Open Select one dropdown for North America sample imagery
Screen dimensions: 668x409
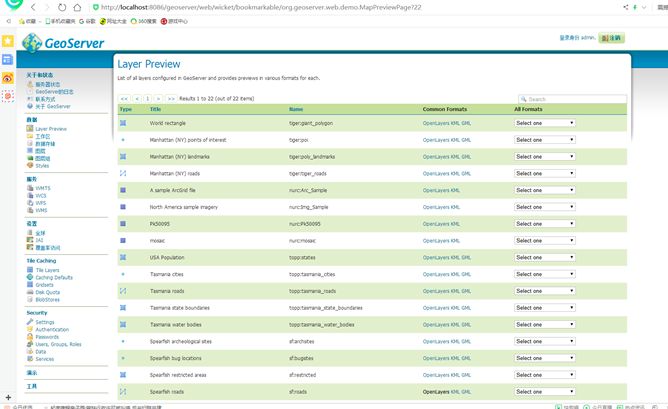(544, 207)
